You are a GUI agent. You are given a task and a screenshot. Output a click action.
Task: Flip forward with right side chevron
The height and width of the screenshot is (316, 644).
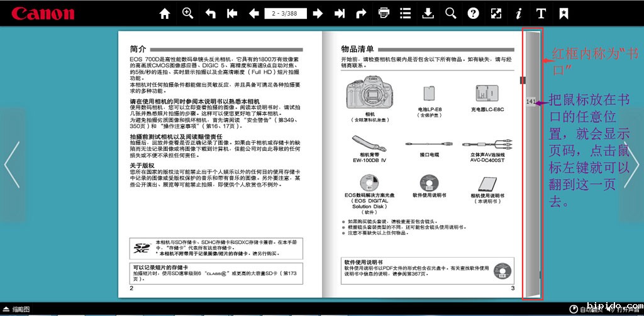coord(631,165)
